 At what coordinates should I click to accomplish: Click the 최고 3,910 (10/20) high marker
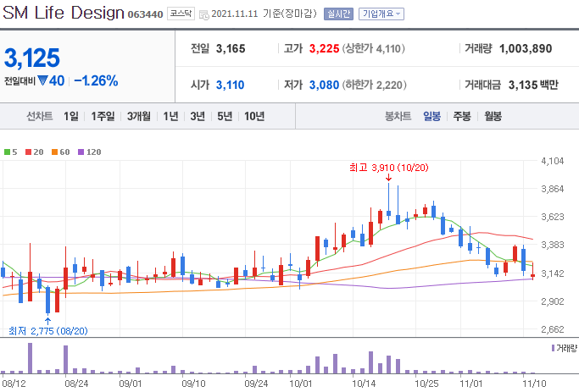point(389,168)
